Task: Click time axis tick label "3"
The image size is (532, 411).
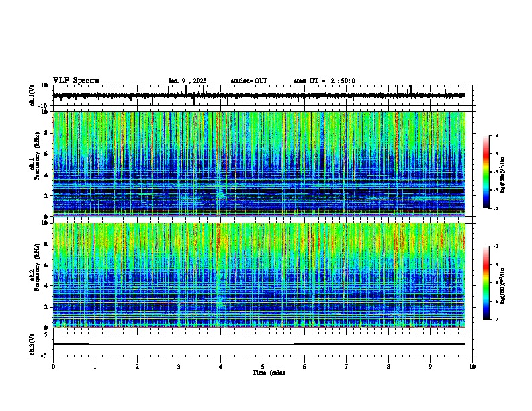Action: tap(179, 367)
